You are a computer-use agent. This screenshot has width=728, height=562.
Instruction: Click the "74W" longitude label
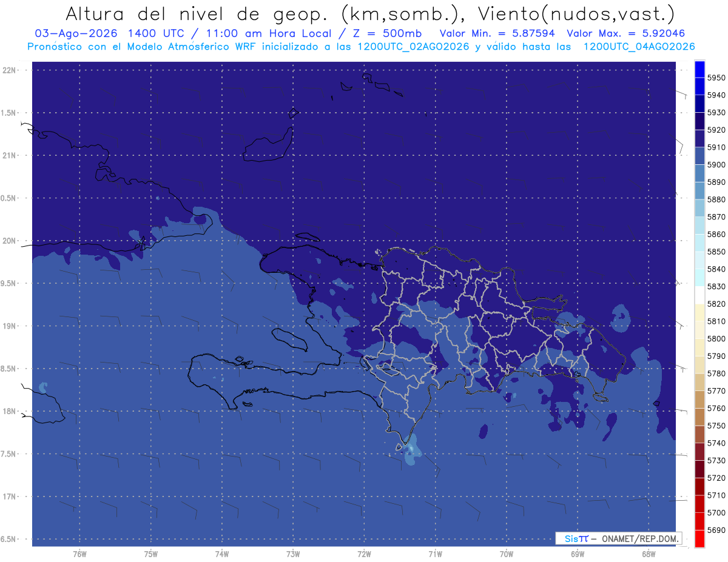tap(221, 554)
